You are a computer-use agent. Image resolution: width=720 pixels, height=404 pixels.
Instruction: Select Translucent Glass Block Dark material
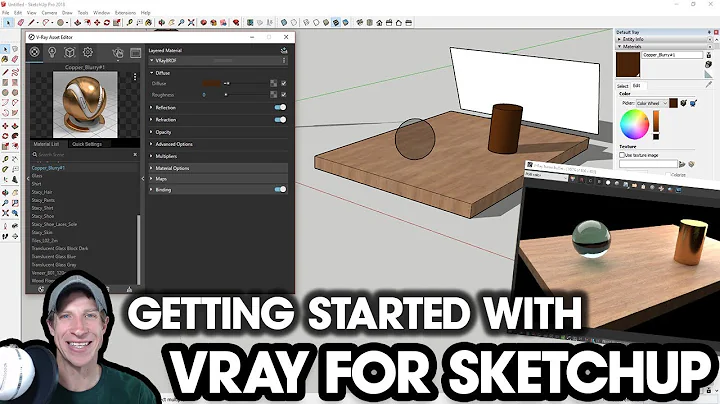coord(60,248)
